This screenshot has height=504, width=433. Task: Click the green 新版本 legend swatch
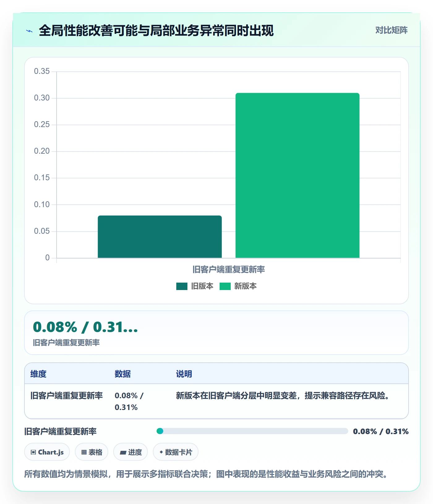(225, 286)
